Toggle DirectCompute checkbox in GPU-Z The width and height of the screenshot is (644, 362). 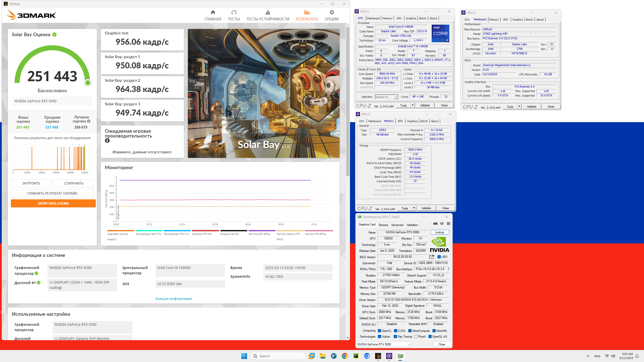coord(410,331)
